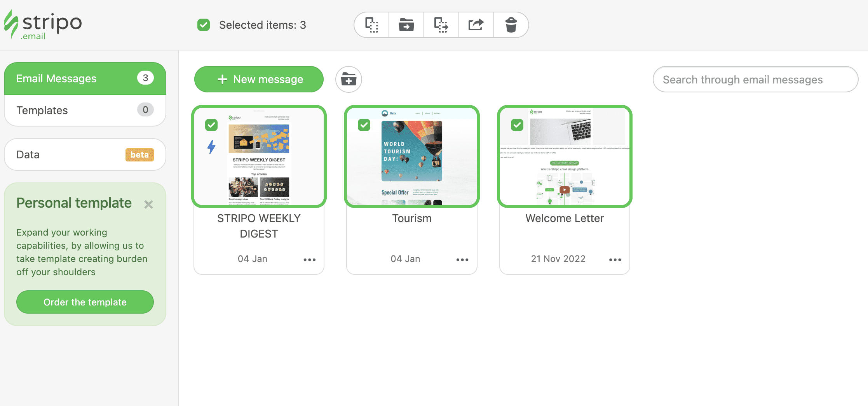Delete the selected messages via trash icon

click(511, 24)
